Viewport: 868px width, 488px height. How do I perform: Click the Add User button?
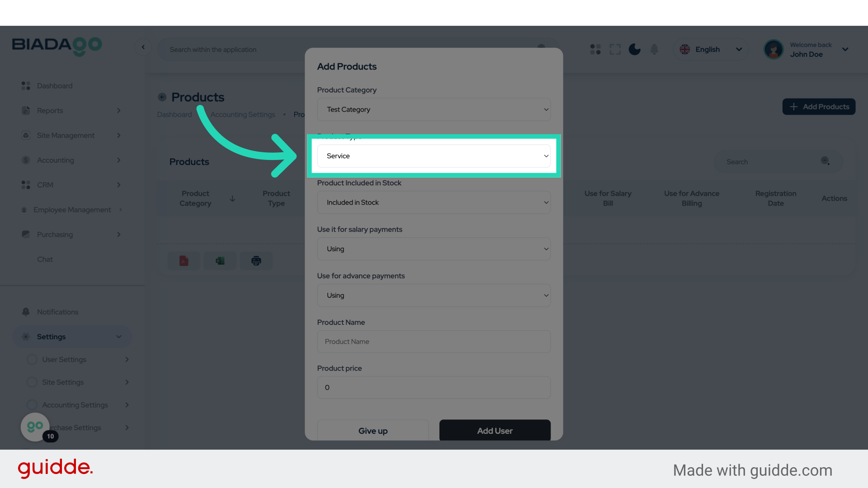pos(495,431)
